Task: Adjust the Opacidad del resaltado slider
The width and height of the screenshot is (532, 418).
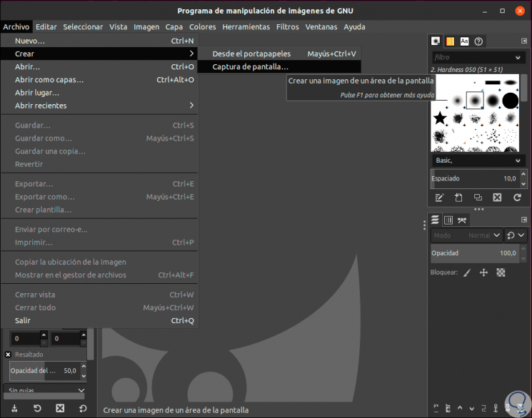Action: coord(45,371)
